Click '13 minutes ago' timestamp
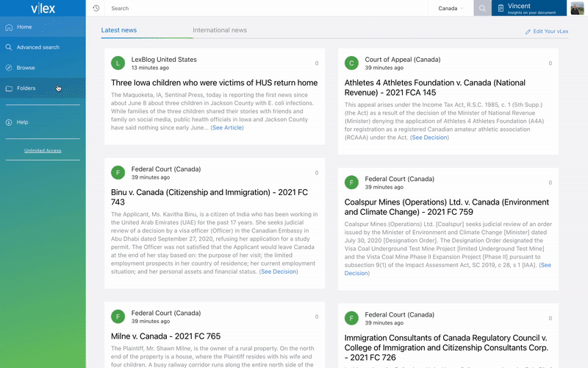Image resolution: width=588 pixels, height=368 pixels. pyautogui.click(x=150, y=68)
